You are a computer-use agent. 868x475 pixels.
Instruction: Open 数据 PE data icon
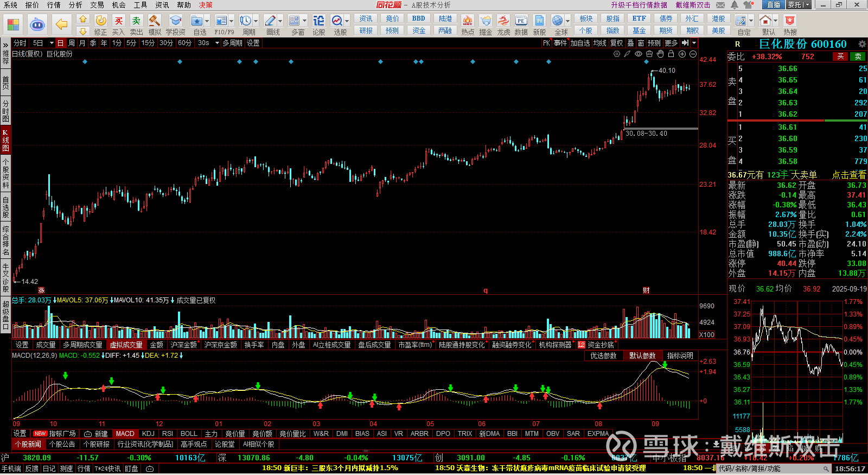(521, 25)
